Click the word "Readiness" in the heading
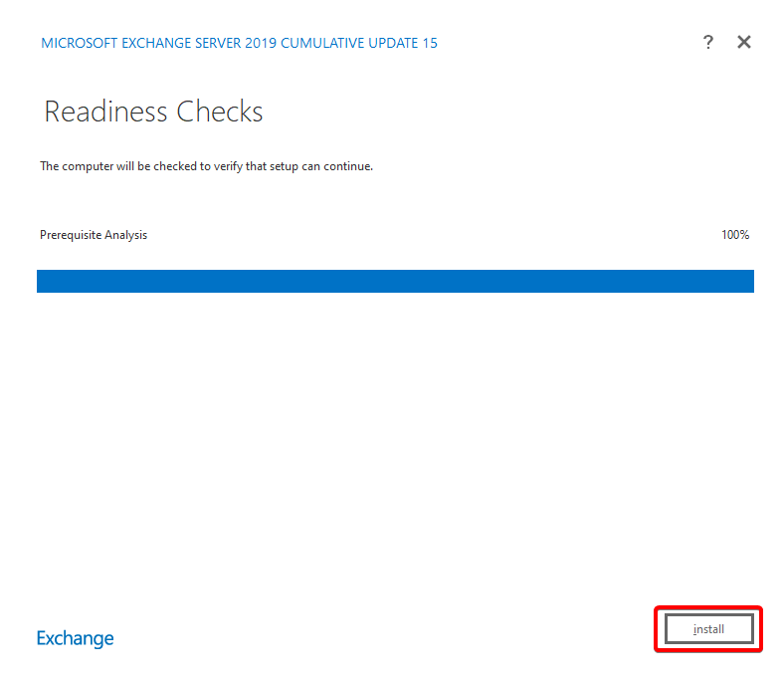784x683 pixels. 106,112
